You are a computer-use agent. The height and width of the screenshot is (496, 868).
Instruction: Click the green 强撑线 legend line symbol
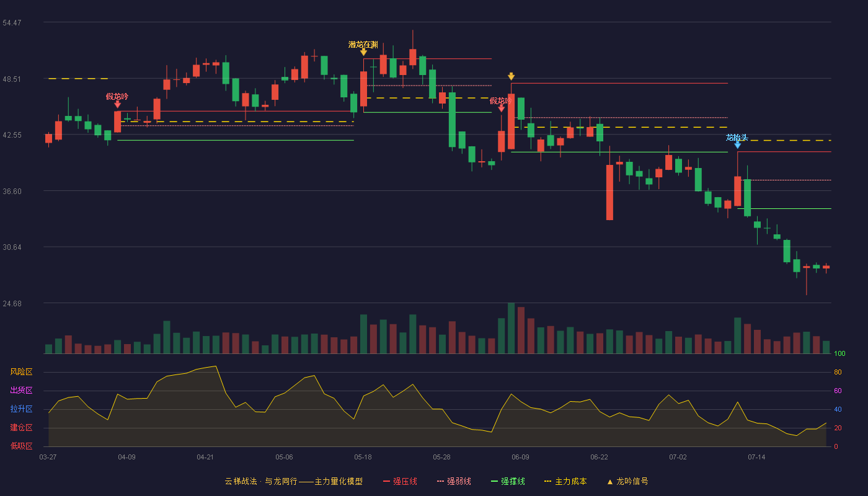(494, 481)
